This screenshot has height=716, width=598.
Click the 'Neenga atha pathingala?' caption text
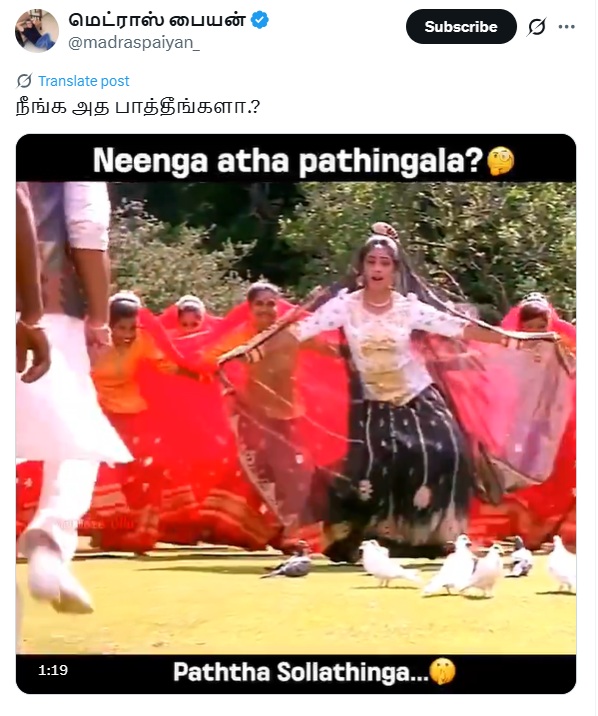(x=288, y=161)
